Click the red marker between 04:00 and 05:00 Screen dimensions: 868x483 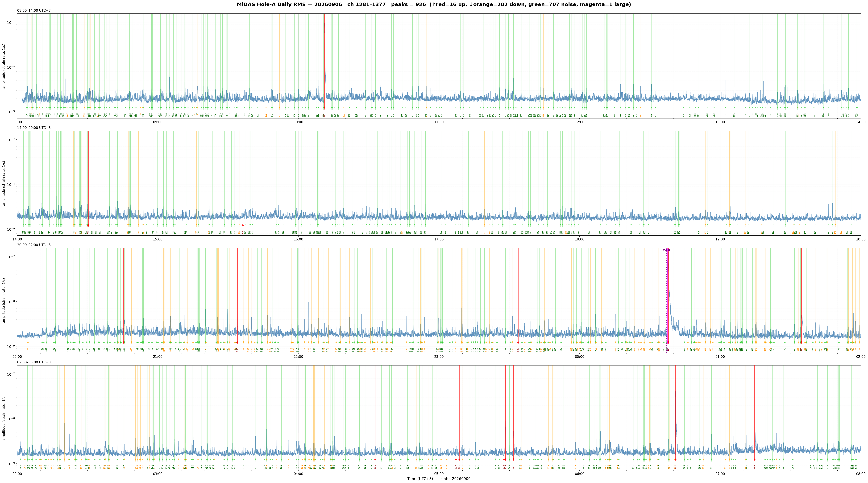click(375, 459)
